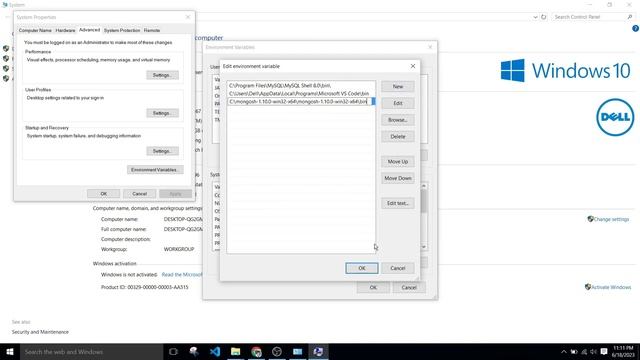This screenshot has height=360, width=640.
Task: Open the Read the Microsoft license link
Action: (182, 275)
